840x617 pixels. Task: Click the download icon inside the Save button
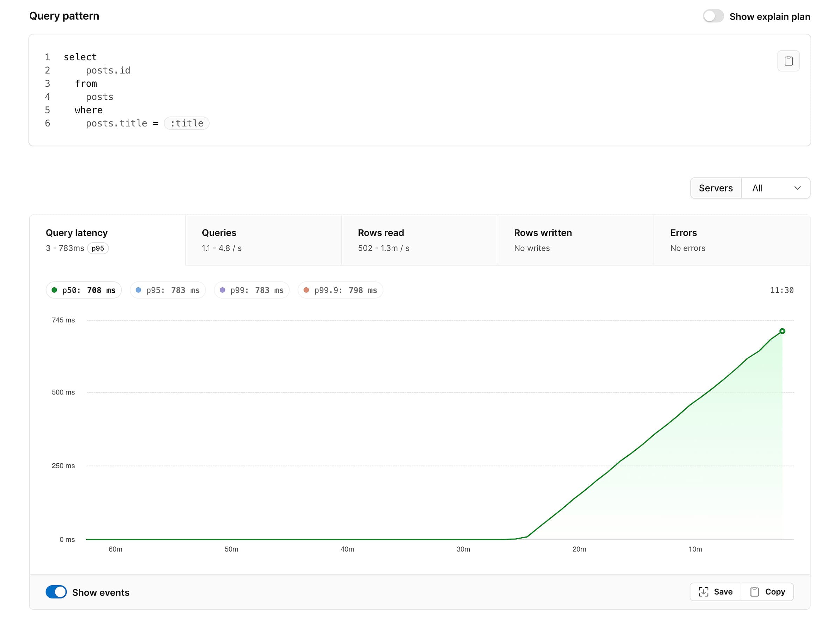pyautogui.click(x=703, y=591)
